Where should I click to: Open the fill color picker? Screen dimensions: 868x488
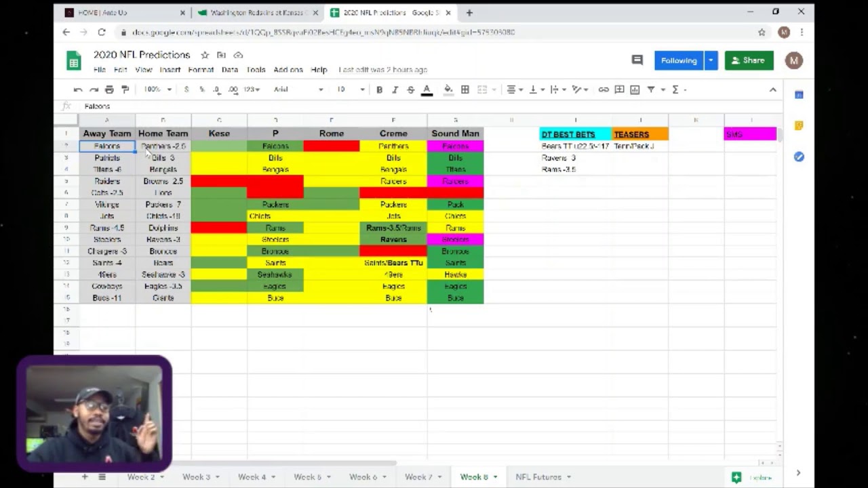pyautogui.click(x=448, y=89)
